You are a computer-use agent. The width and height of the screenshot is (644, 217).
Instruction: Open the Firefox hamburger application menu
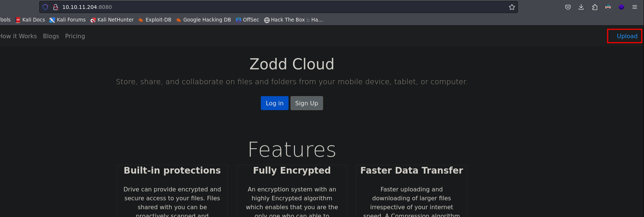coord(635,7)
